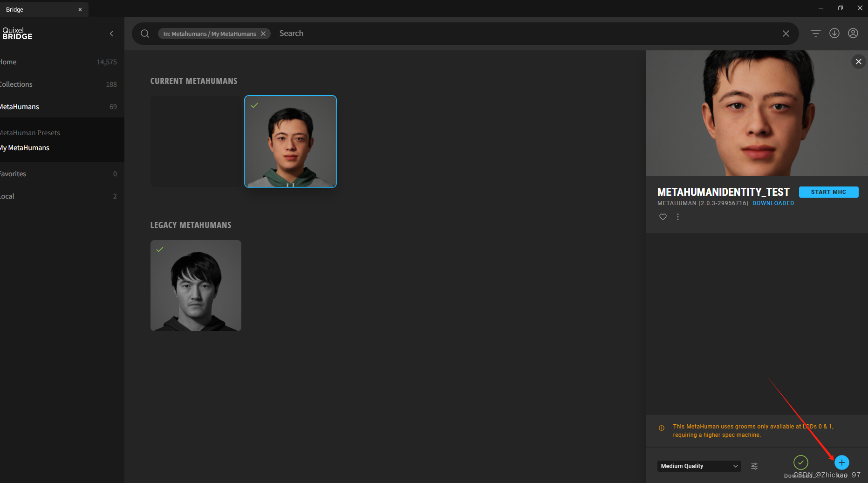Click the METAHUMANIDENTITY_TEST title

pyautogui.click(x=723, y=192)
